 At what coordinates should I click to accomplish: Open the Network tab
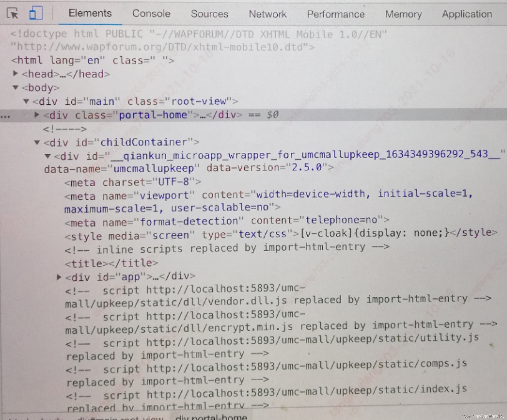[267, 14]
